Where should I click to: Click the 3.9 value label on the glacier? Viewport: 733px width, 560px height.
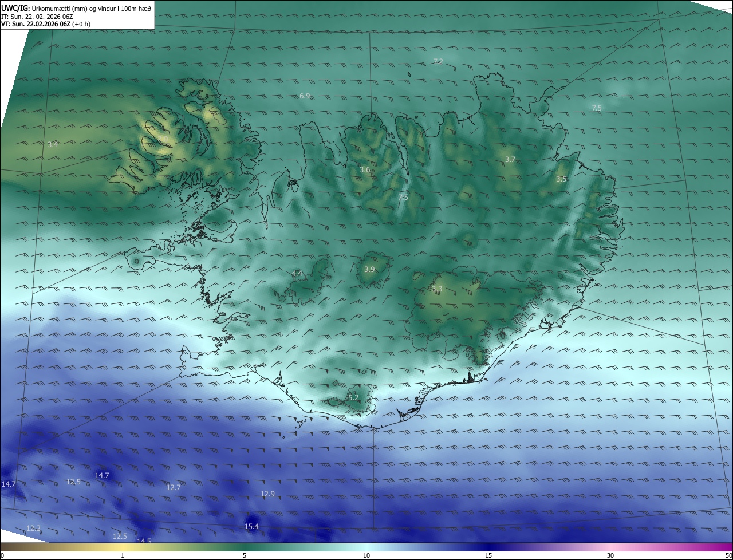coord(369,269)
